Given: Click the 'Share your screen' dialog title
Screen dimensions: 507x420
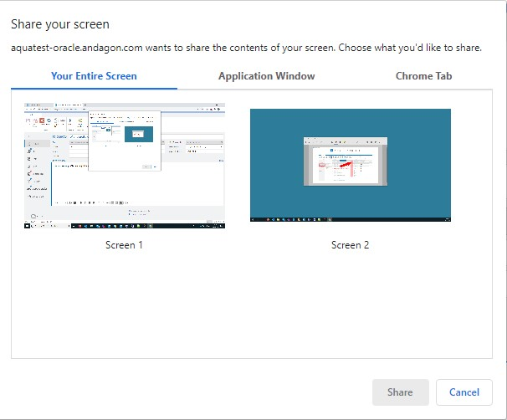Looking at the screenshot, I should [x=59, y=25].
